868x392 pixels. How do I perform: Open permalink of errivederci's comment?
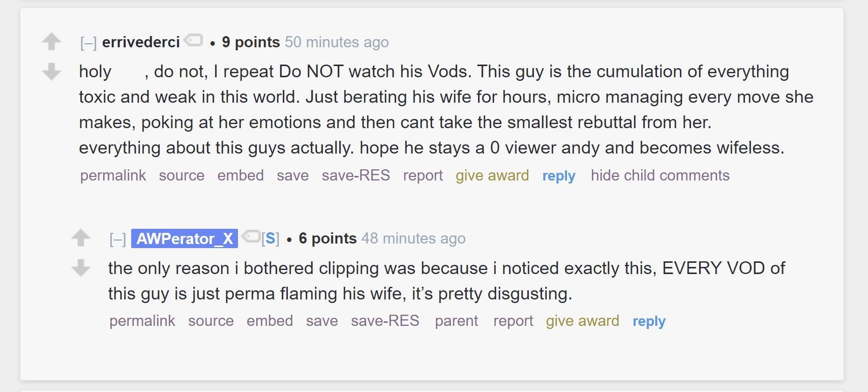(x=113, y=175)
